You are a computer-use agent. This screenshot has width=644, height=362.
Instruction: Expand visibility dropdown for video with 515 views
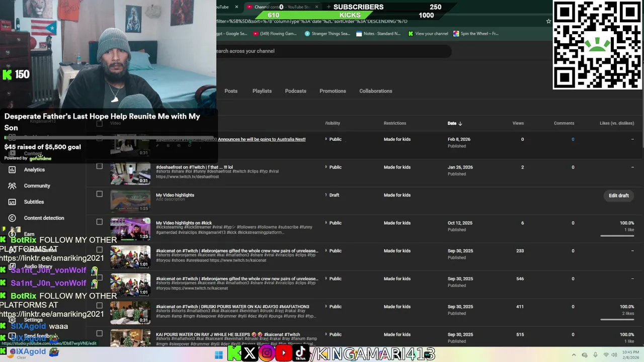click(334, 334)
